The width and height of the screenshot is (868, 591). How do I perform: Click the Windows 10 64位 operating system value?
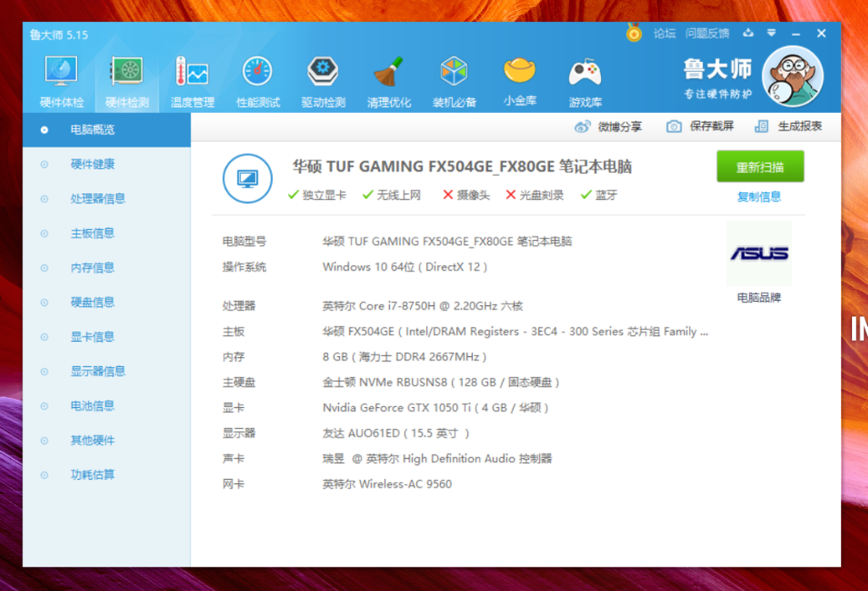coord(405,267)
